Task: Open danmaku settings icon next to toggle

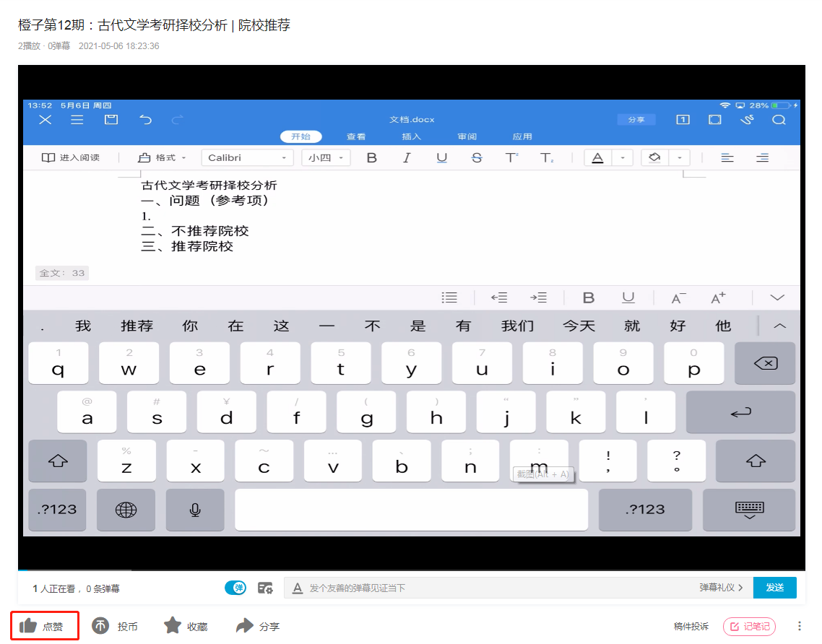Action: 265,588
